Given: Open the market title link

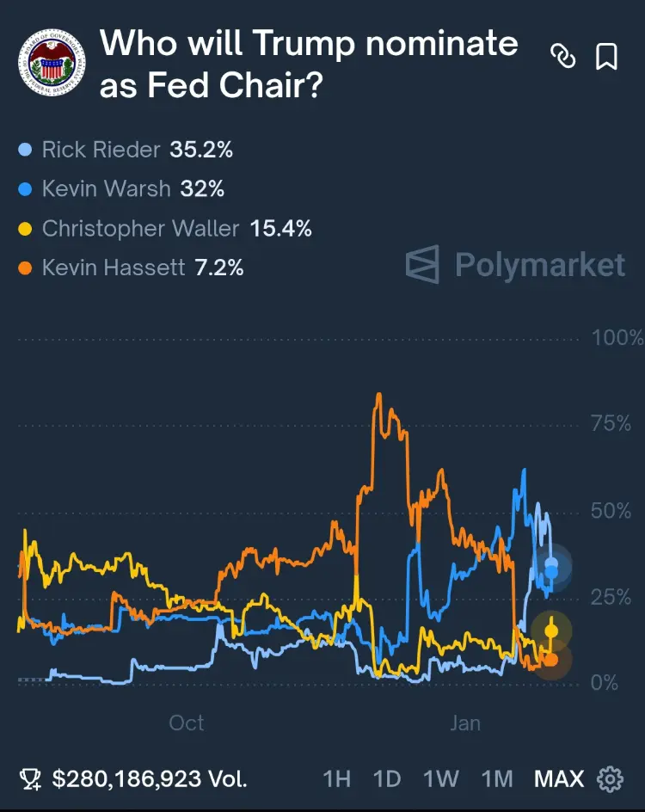Looking at the screenshot, I should (x=308, y=64).
